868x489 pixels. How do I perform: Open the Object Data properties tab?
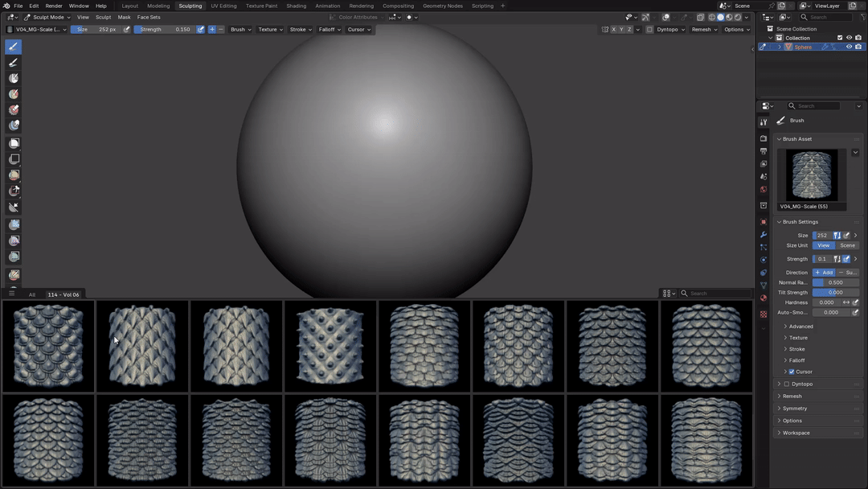764,286
